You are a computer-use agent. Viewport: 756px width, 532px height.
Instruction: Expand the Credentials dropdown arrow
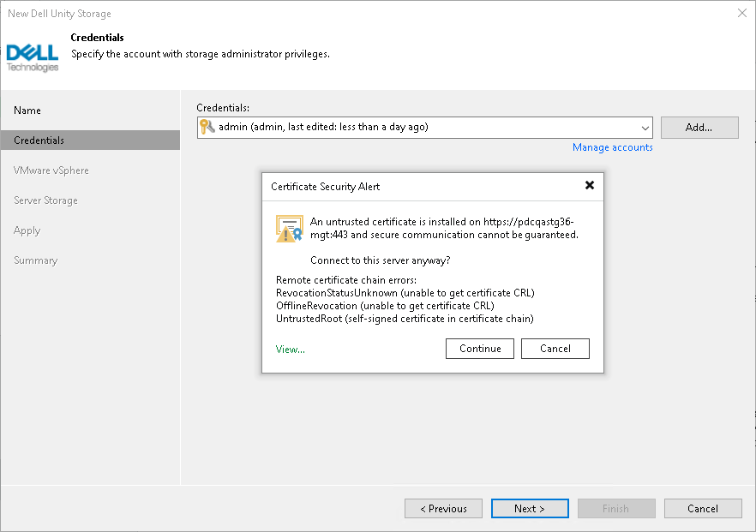[645, 128]
